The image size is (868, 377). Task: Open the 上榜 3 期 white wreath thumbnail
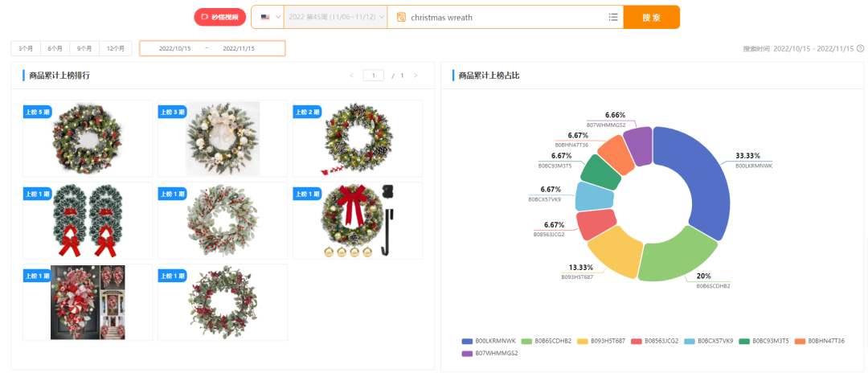[223, 138]
